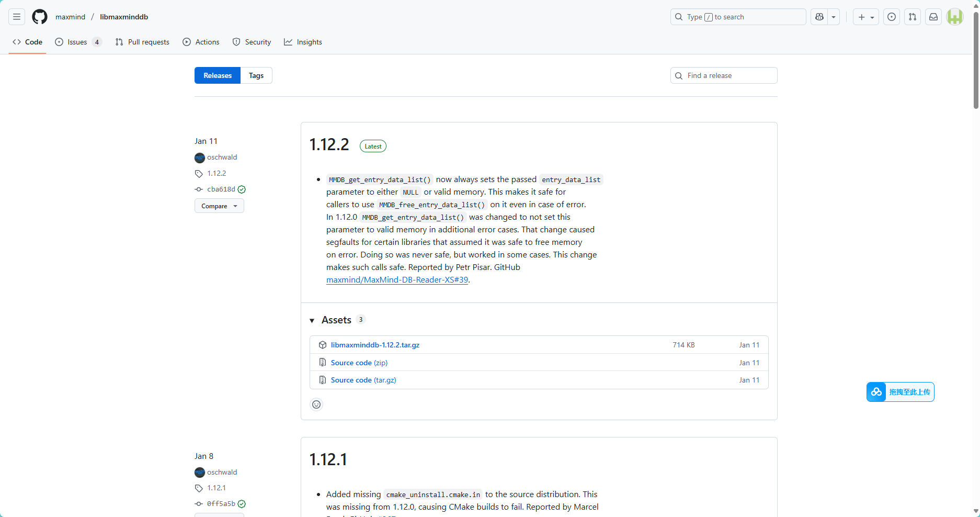The image size is (980, 517).
Task: Open the hamburger navigation menu
Action: coord(17,17)
